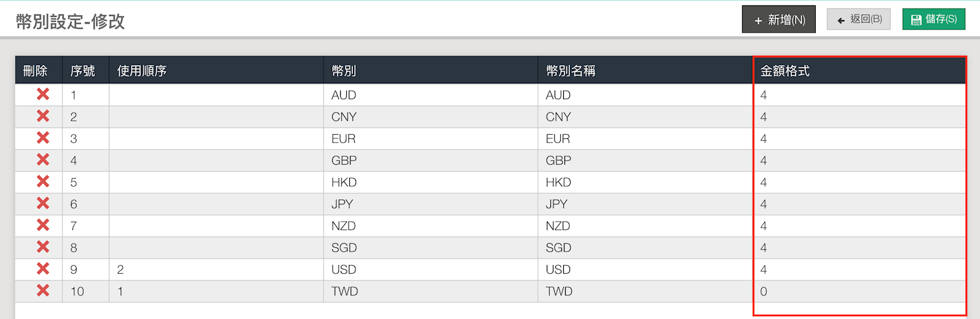Select the NZD currency name cell

tap(645, 226)
